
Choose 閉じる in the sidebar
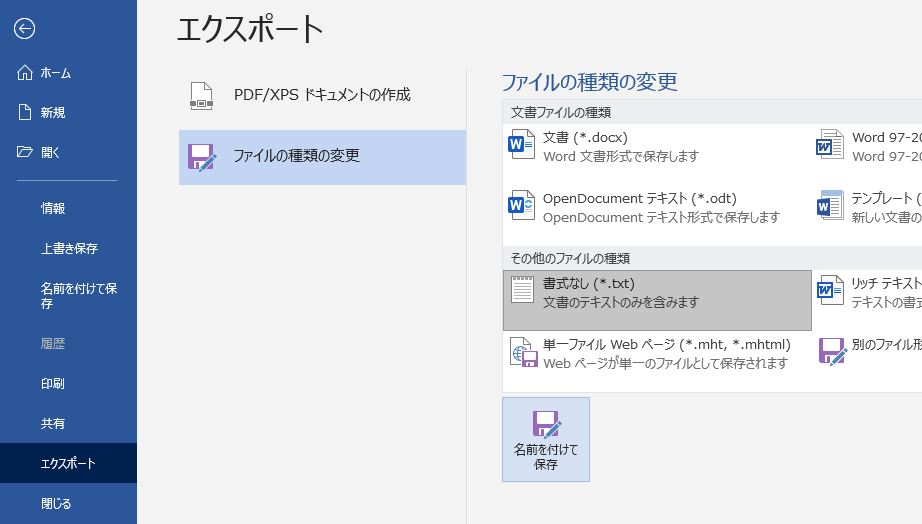(x=68, y=503)
